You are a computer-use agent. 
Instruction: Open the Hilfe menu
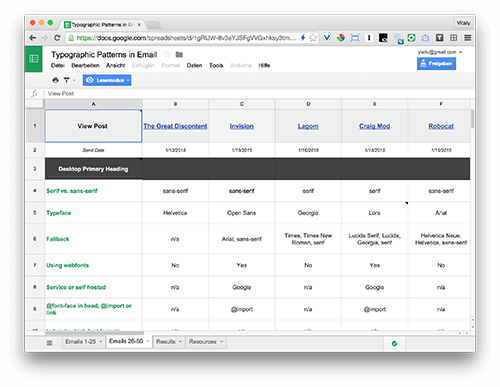264,65
